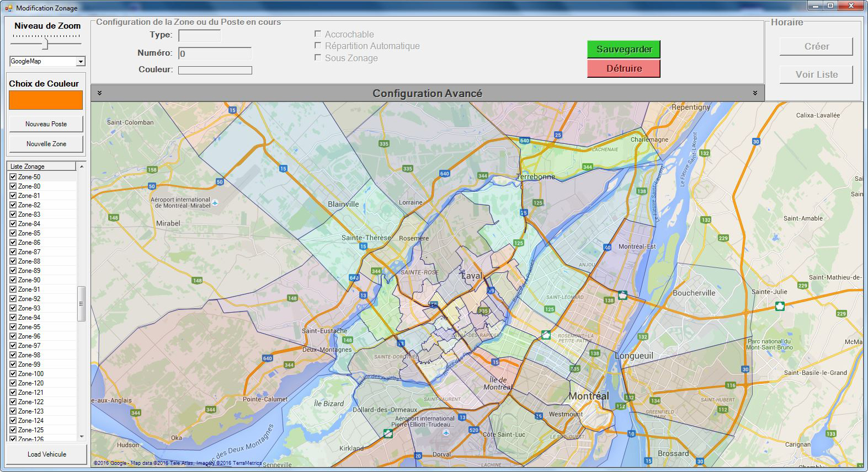Uncheck Zone-122 checkbox

[x=13, y=402]
